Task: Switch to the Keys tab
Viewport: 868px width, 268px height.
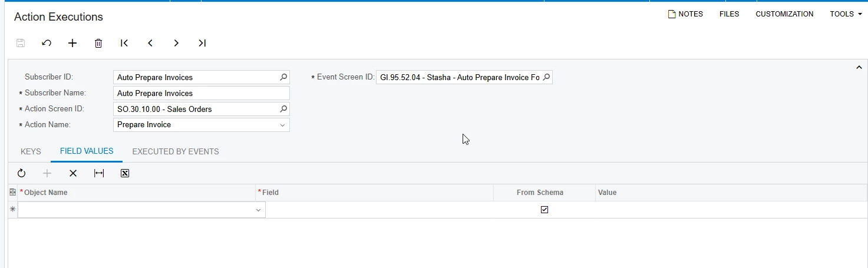Action: click(x=31, y=151)
